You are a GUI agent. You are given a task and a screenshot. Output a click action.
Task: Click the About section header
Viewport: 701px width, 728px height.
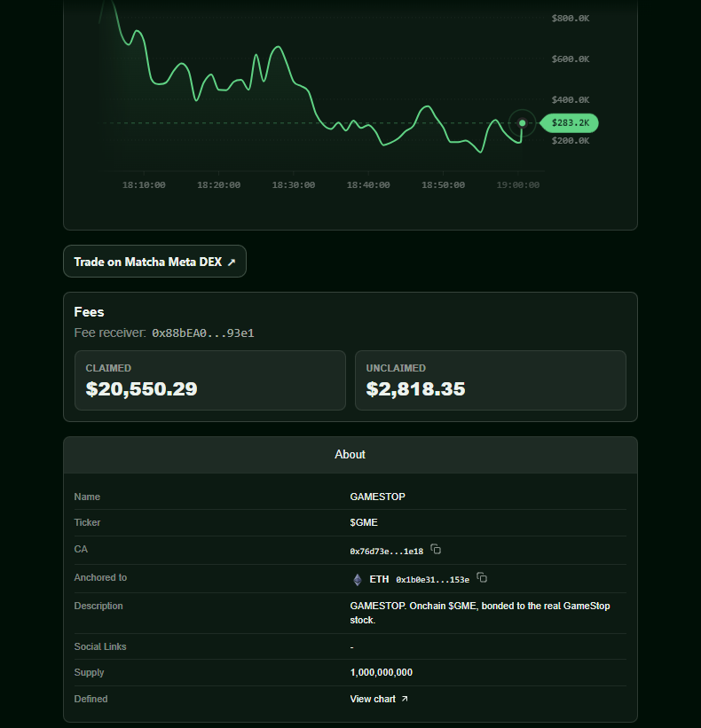pyautogui.click(x=350, y=455)
